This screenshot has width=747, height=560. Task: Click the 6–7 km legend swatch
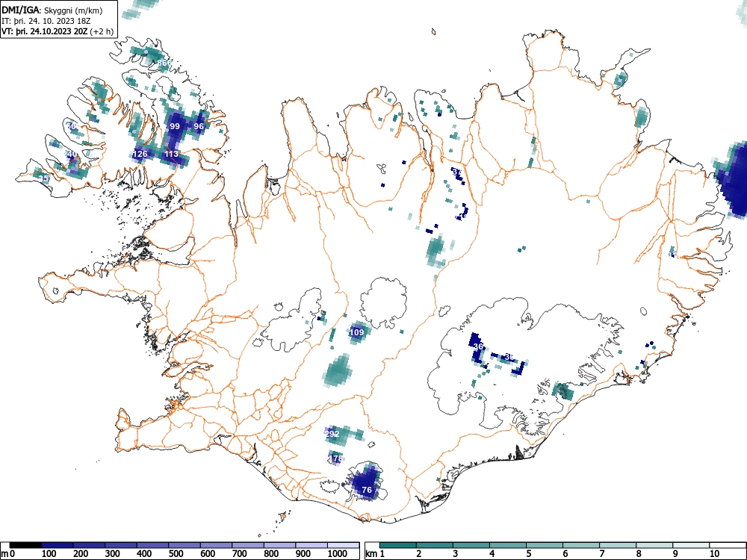click(580, 545)
